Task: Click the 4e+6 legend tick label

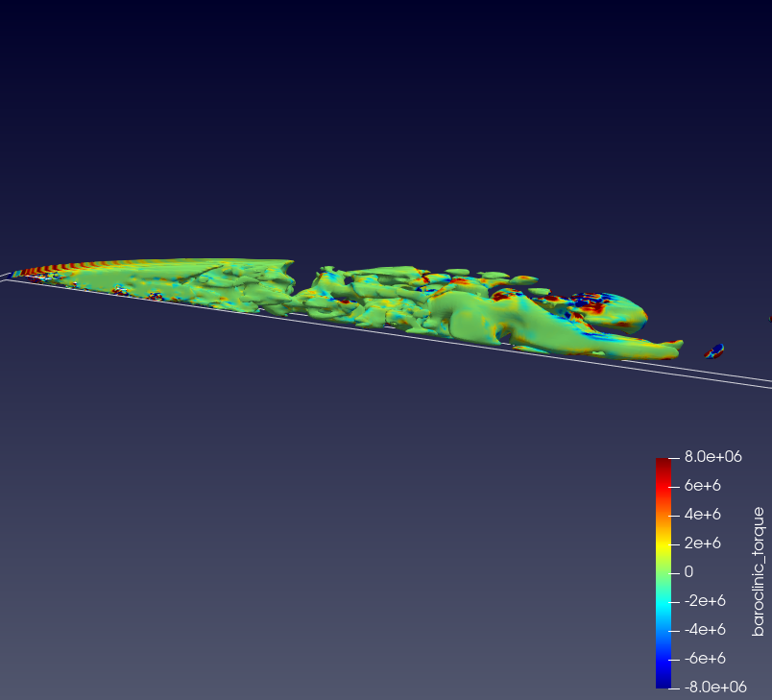Action: [703, 515]
